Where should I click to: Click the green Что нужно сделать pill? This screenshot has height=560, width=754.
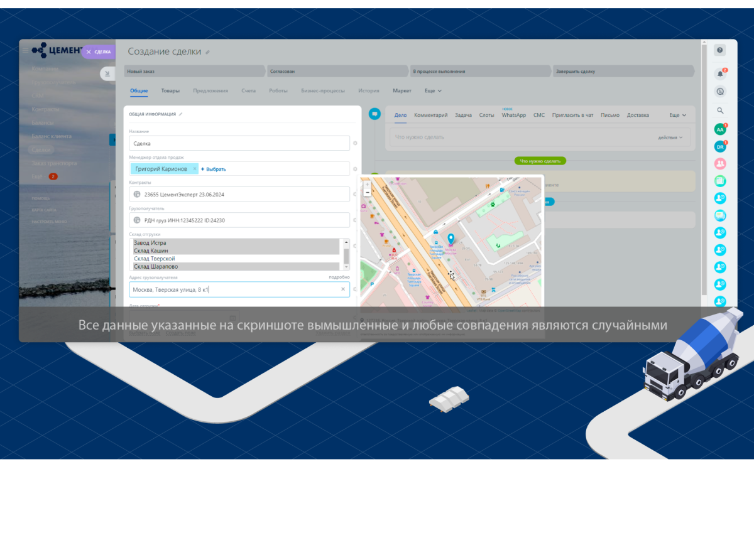coord(540,161)
